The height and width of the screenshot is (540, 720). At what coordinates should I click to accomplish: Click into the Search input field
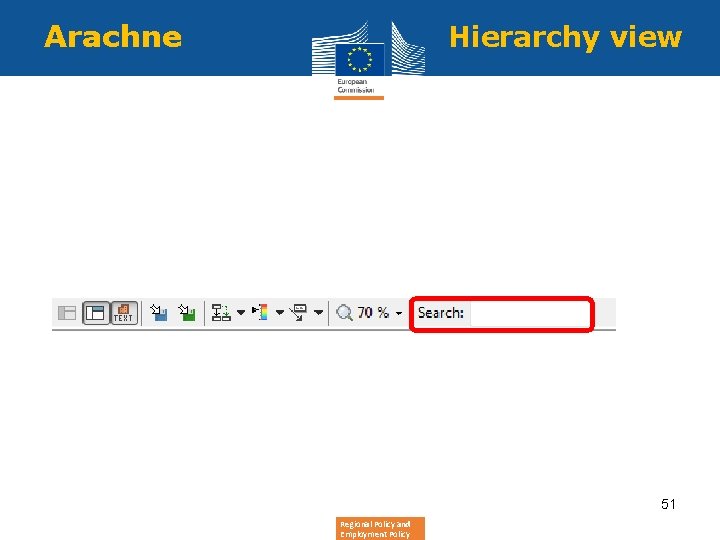click(x=529, y=314)
